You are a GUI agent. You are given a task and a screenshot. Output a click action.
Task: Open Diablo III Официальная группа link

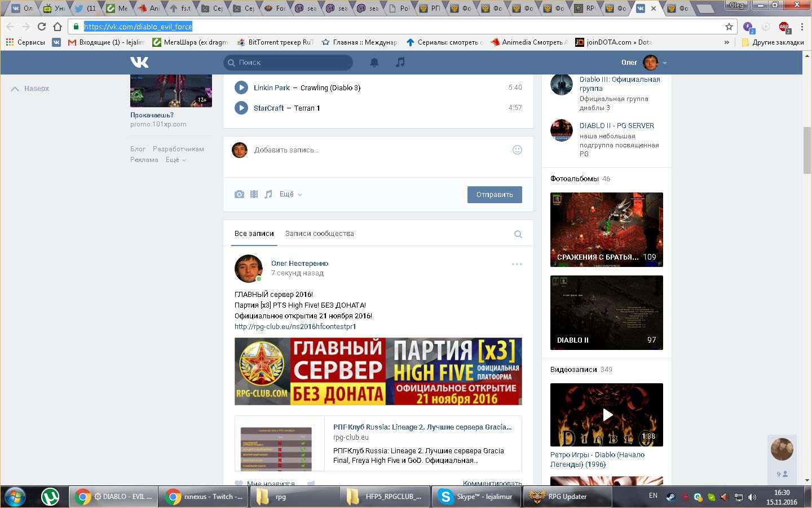tap(620, 84)
